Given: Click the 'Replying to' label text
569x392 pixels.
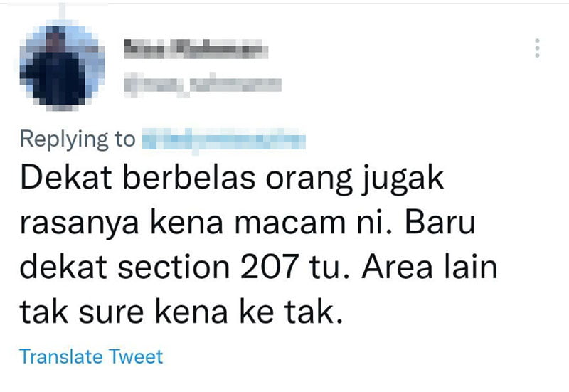Looking at the screenshot, I should tap(78, 139).
